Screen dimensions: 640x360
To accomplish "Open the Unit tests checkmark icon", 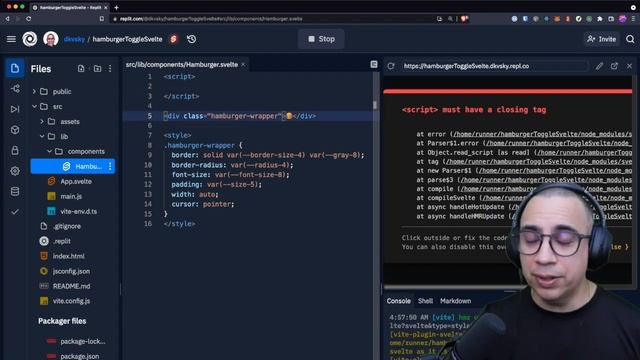I will [x=15, y=212].
